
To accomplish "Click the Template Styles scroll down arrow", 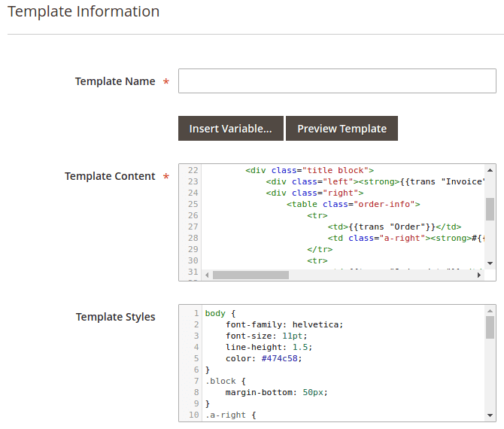I will pyautogui.click(x=490, y=415).
